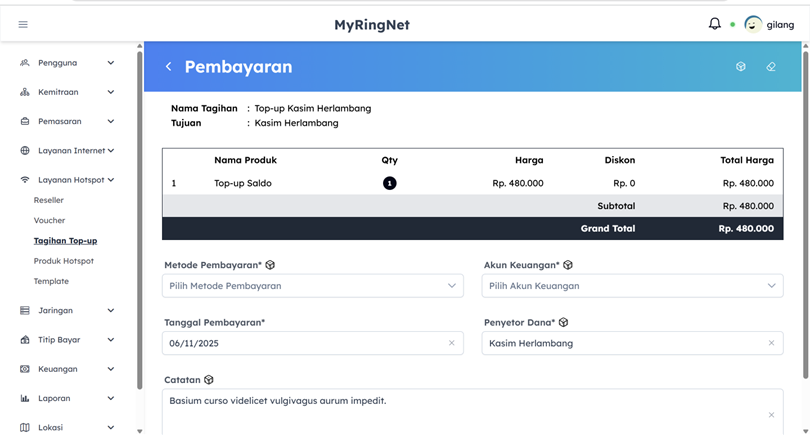Click the back arrow beside Pembayaran

click(x=168, y=67)
